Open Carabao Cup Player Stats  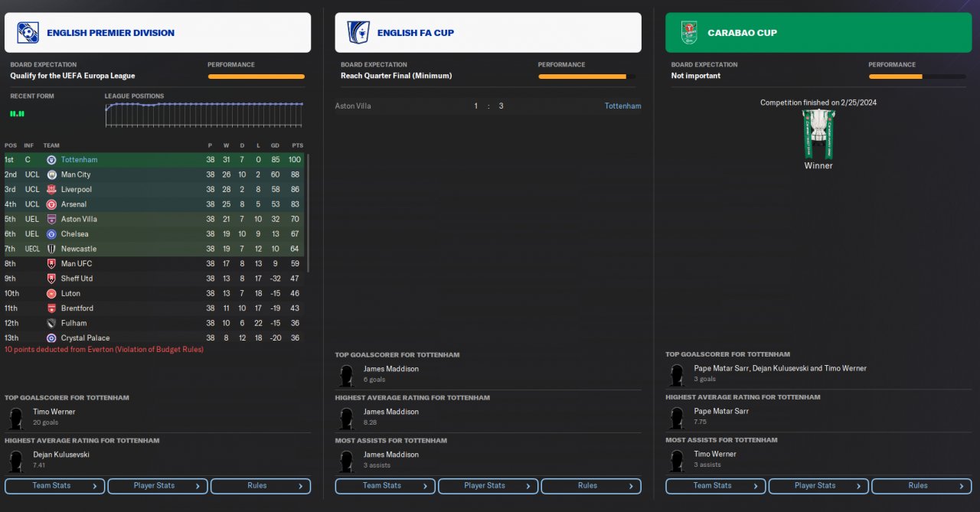[x=818, y=486]
